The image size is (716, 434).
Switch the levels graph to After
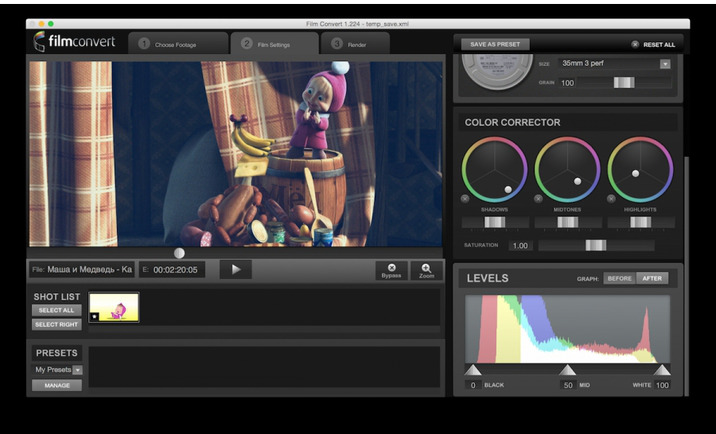point(652,278)
